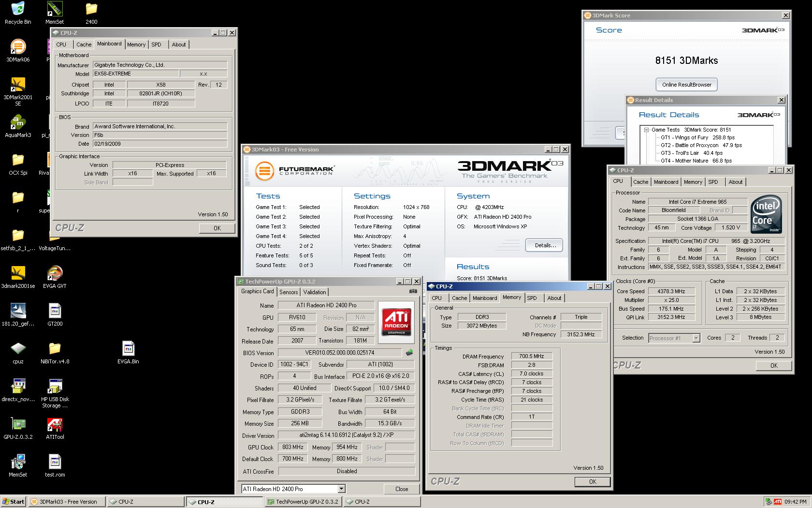The image size is (812, 508).
Task: Open the EVGA.Bin file icon
Action: 128,353
